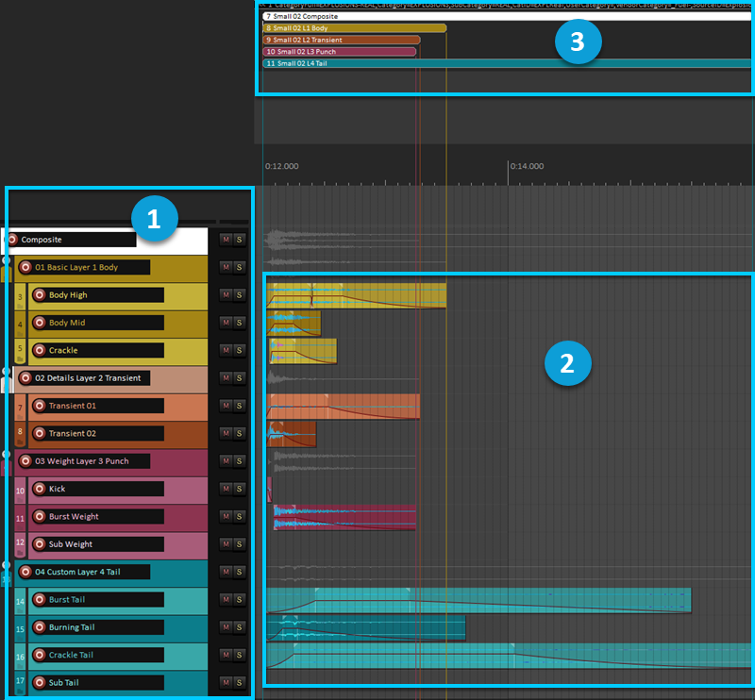Mute the Sub Weight track

click(226, 544)
